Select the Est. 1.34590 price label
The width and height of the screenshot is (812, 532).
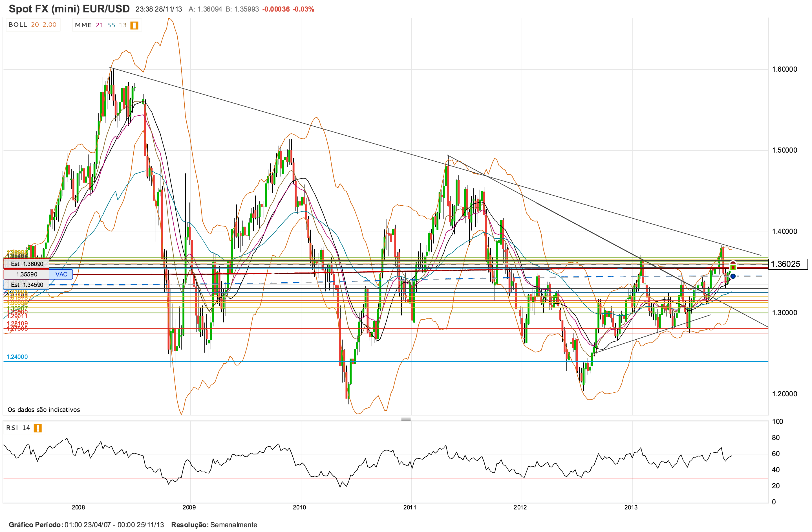click(x=27, y=285)
